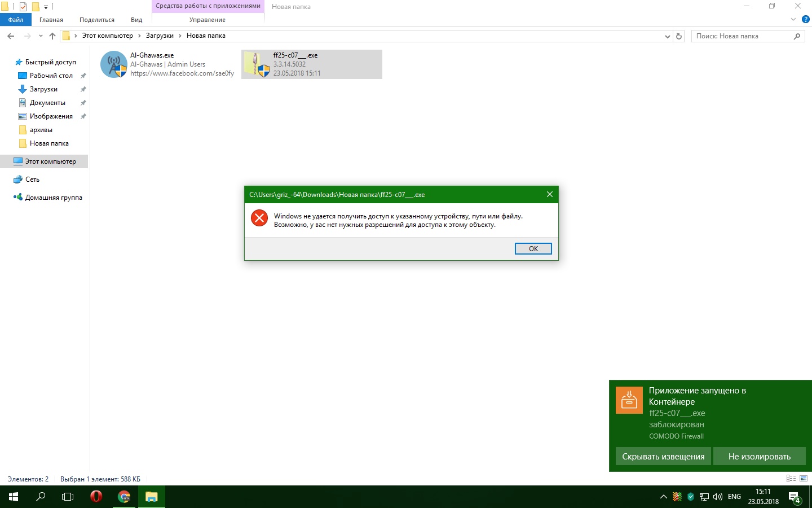Click the pin icon next to Рабочий стол
812x508 pixels.
click(x=83, y=76)
